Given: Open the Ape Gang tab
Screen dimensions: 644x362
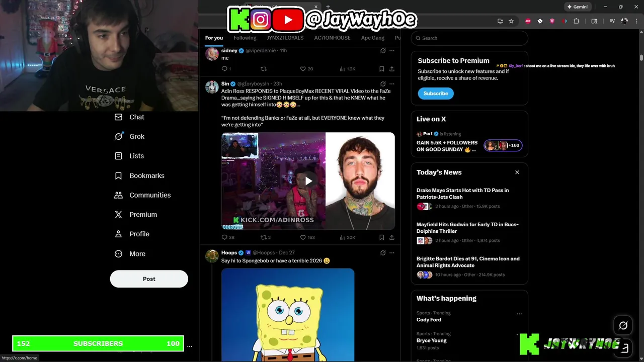Looking at the screenshot, I should [373, 38].
